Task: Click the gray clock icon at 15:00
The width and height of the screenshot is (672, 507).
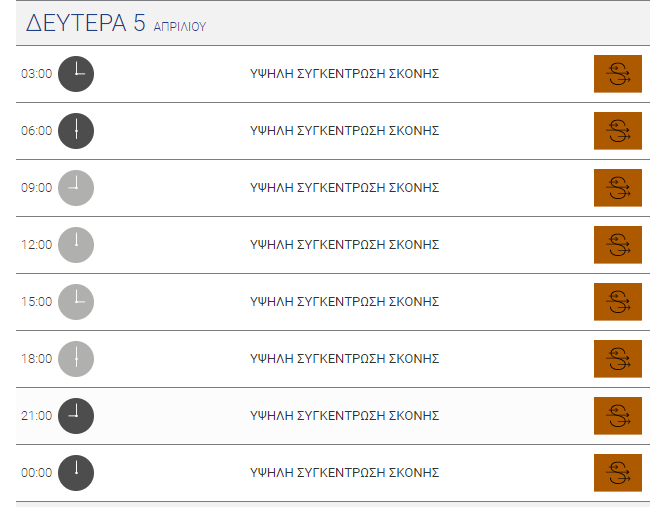Action: pyautogui.click(x=76, y=302)
